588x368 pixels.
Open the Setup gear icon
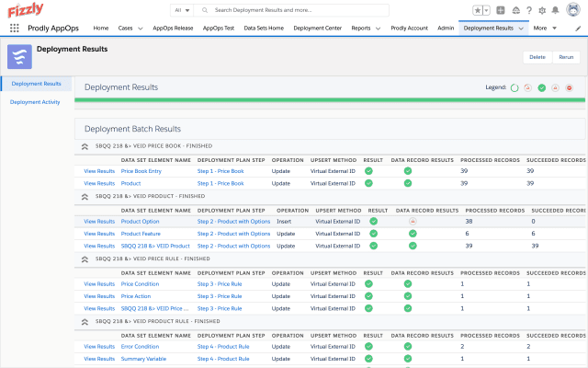point(542,10)
